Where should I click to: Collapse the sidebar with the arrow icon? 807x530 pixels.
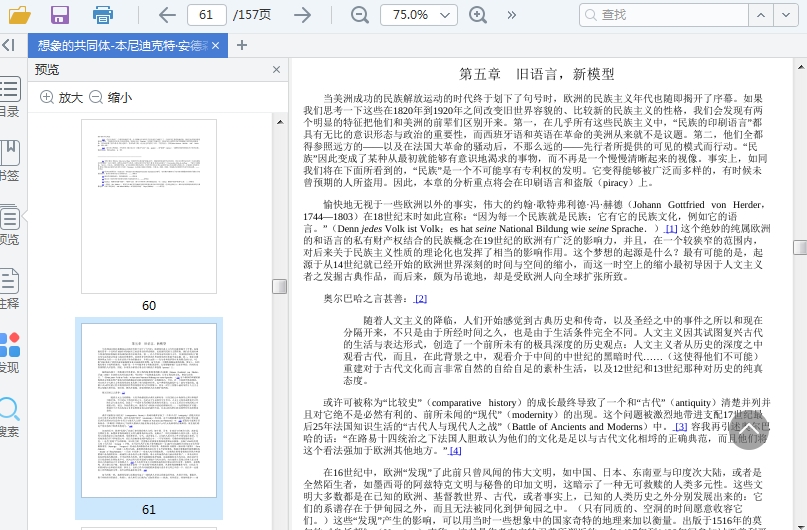click(8, 45)
